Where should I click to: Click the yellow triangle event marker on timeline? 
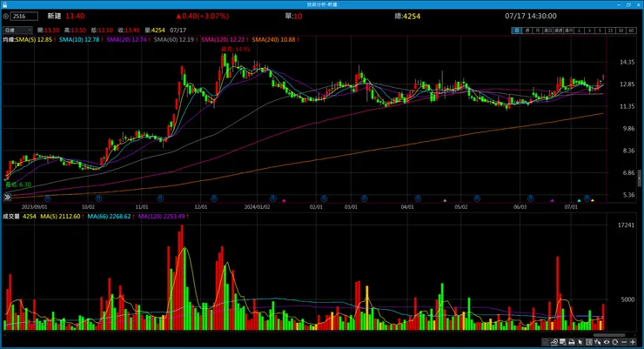(x=593, y=200)
